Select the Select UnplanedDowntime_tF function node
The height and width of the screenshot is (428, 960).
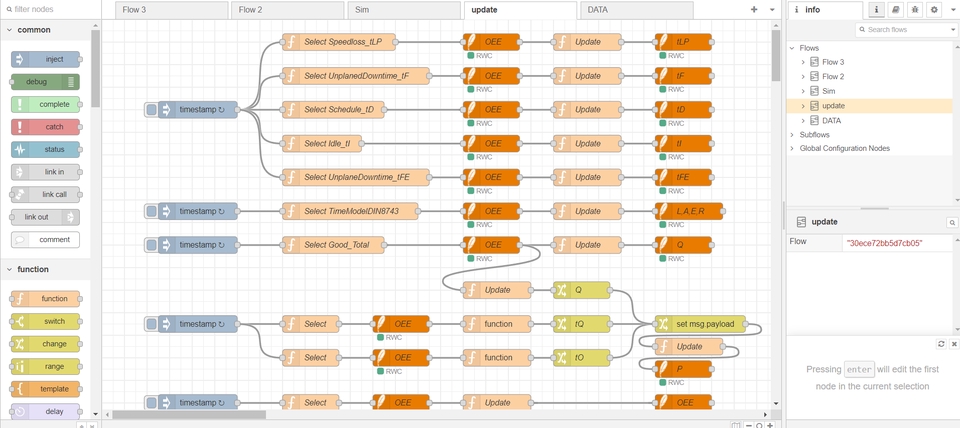click(x=355, y=76)
